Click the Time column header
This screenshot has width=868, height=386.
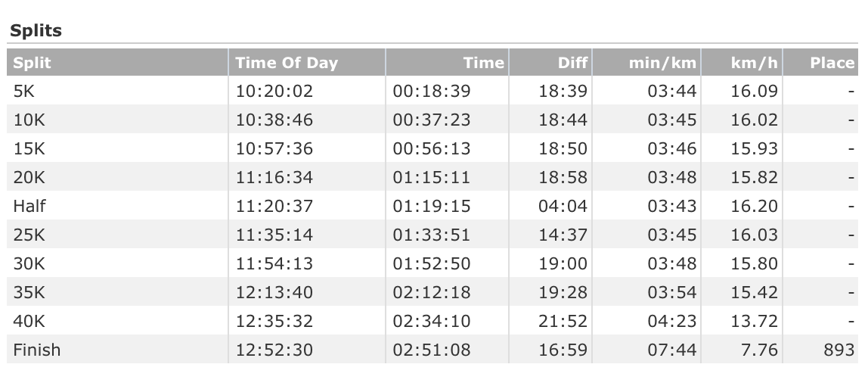point(483,63)
